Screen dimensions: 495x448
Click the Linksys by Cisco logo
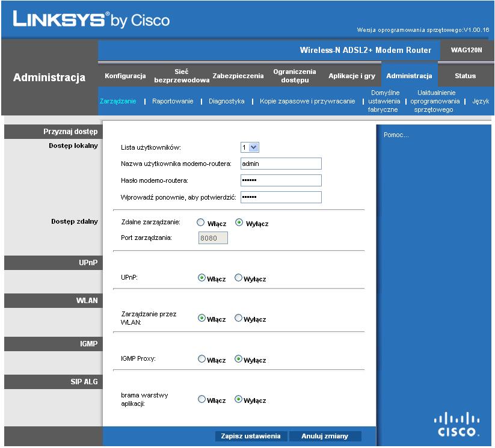(x=91, y=20)
